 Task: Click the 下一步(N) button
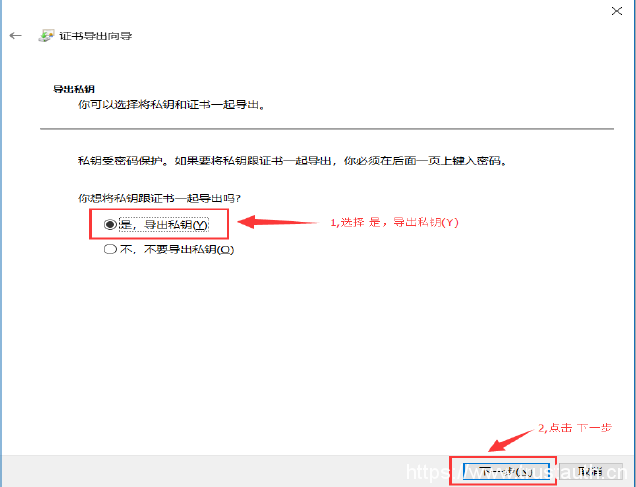(x=506, y=472)
